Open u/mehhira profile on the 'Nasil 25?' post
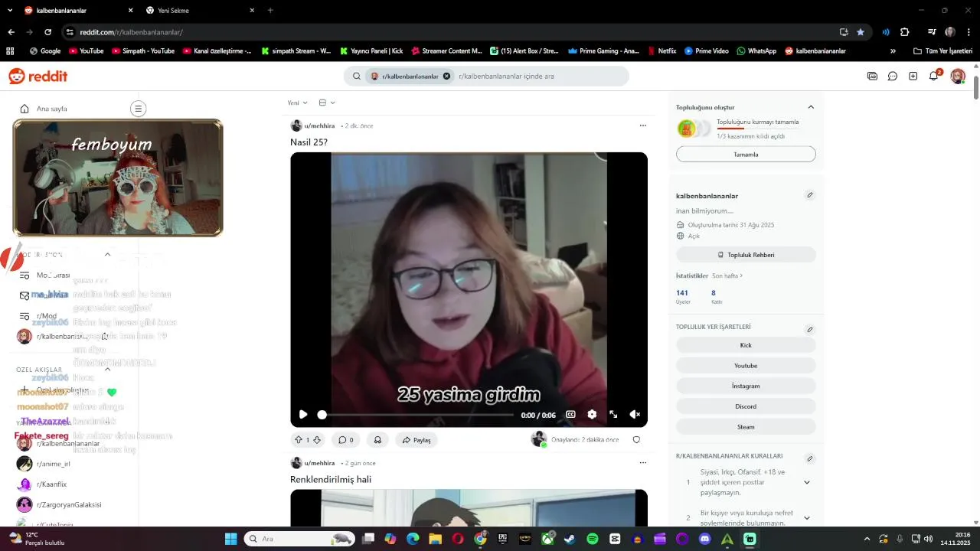980x551 pixels. (x=319, y=126)
